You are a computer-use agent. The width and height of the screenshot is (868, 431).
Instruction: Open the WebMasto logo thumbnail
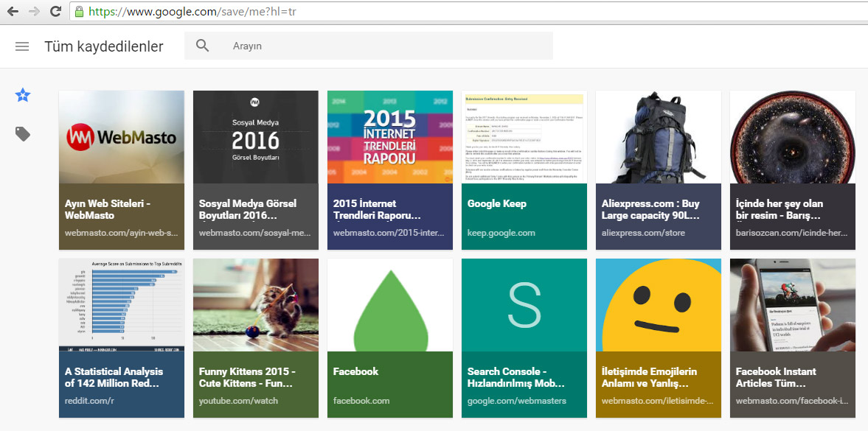122,137
